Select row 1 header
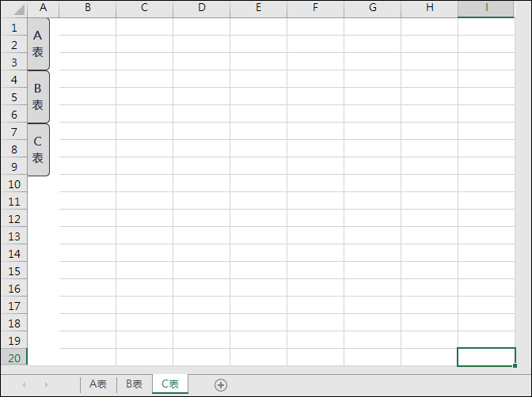This screenshot has height=397, width=532. point(14,28)
